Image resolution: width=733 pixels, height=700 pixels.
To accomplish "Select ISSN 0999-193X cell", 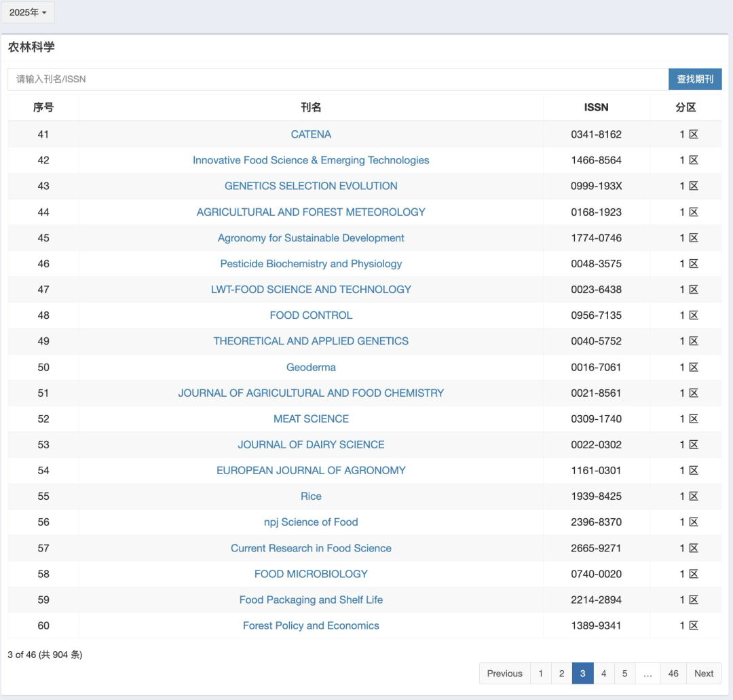I will click(596, 186).
